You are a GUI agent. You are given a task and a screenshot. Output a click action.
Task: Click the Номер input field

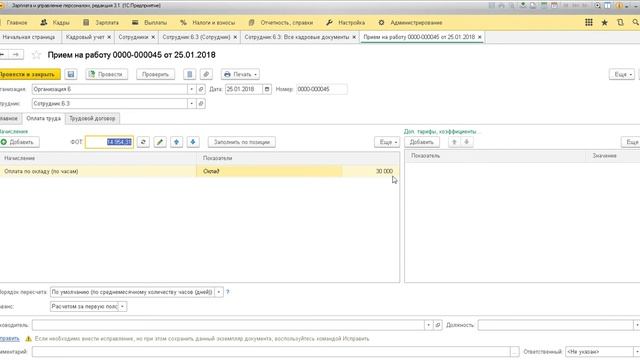click(322, 89)
